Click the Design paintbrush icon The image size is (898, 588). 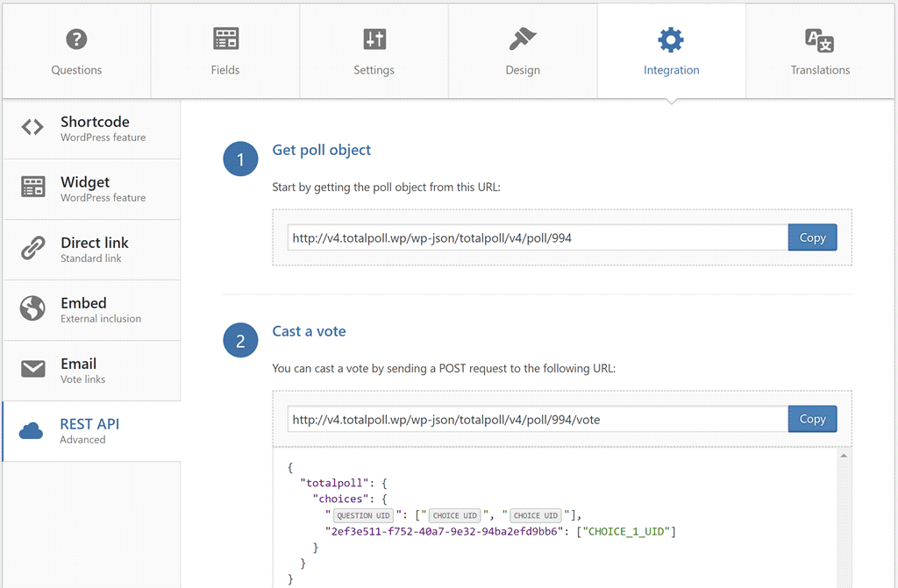coord(523,39)
